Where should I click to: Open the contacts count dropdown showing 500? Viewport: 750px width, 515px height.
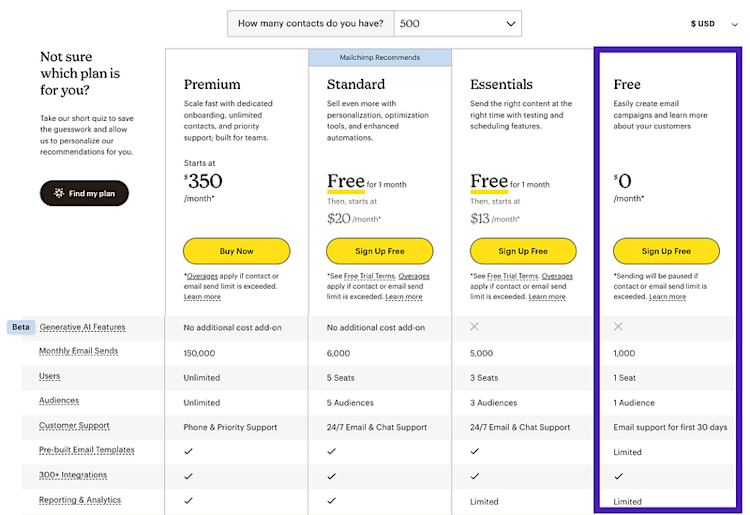coord(458,23)
